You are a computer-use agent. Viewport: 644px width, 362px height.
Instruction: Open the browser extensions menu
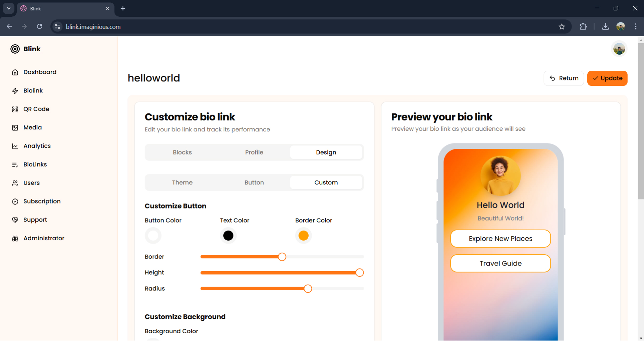click(583, 26)
